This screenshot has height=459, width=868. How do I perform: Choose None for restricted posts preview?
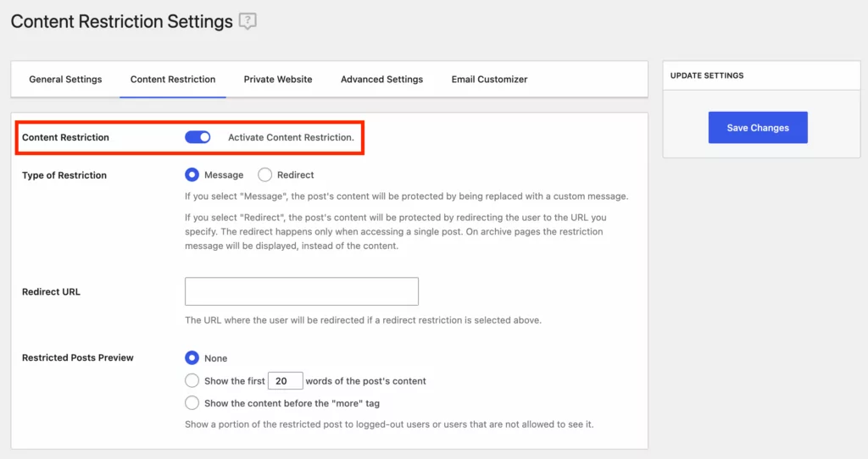pyautogui.click(x=192, y=357)
